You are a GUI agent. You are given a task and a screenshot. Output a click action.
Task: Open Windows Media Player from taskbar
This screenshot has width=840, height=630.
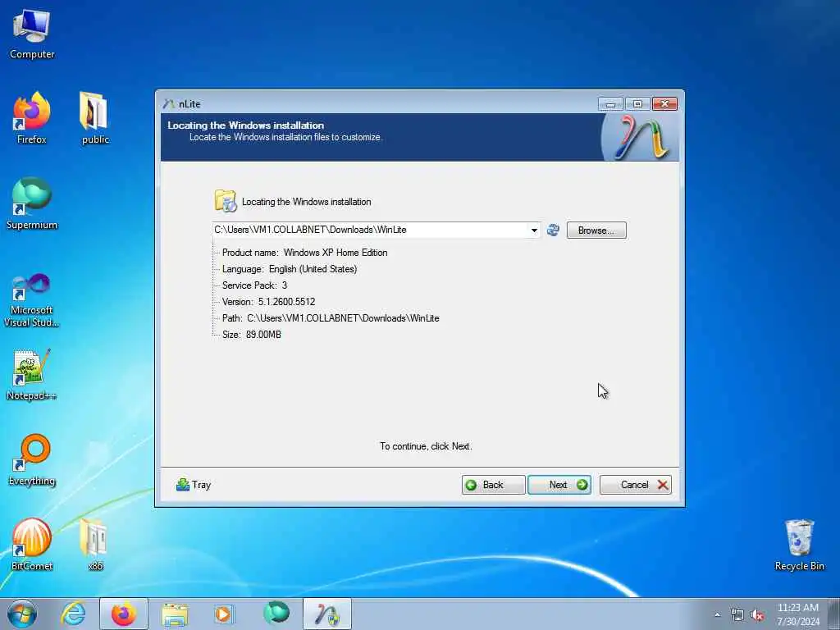point(223,614)
